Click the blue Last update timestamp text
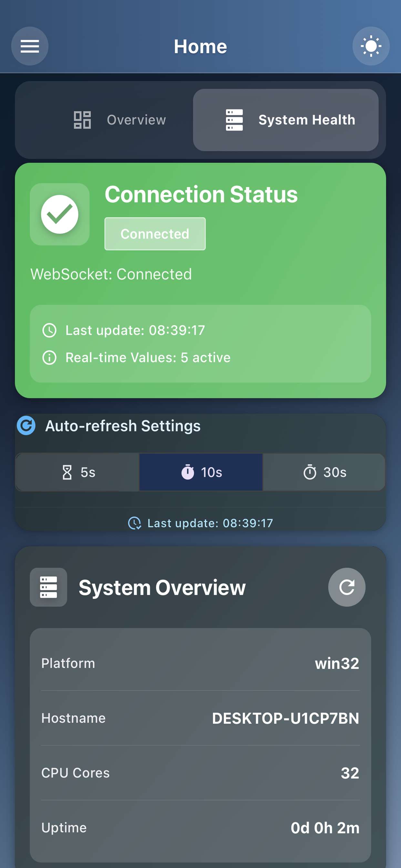401x868 pixels. coord(210,523)
